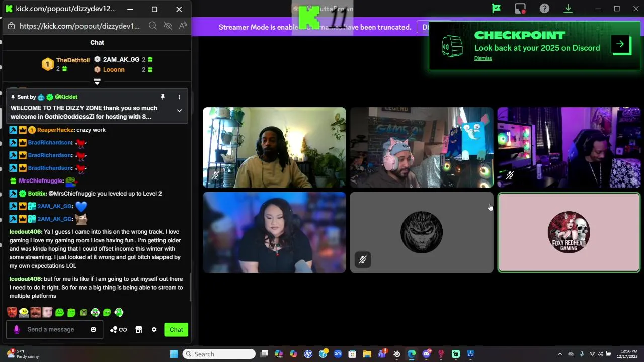Select the pink cat-ear headset video tile

point(422,147)
